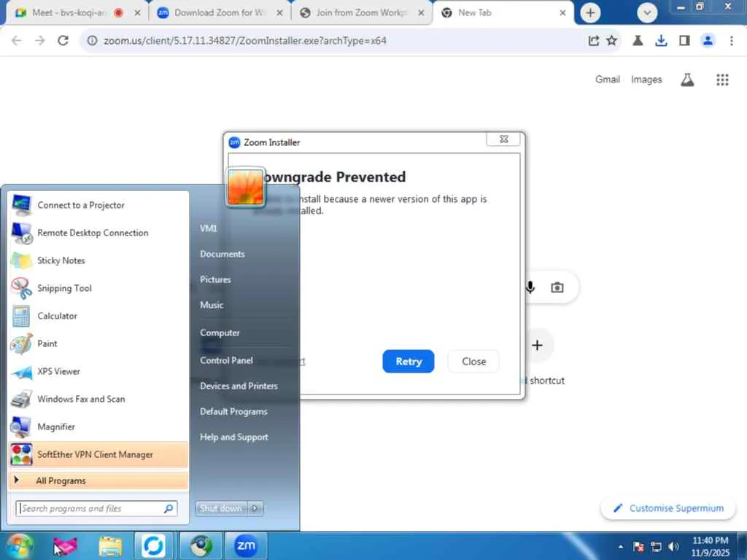The height and width of the screenshot is (560, 747).
Task: Open Magnifier tool
Action: click(x=98, y=427)
